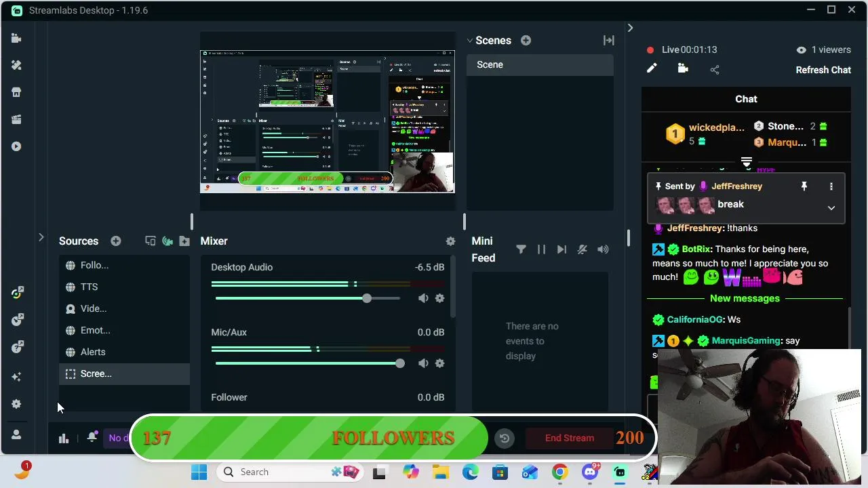Collapse the Scenes dropdown chevron
This screenshot has width=868, height=488.
click(x=469, y=41)
